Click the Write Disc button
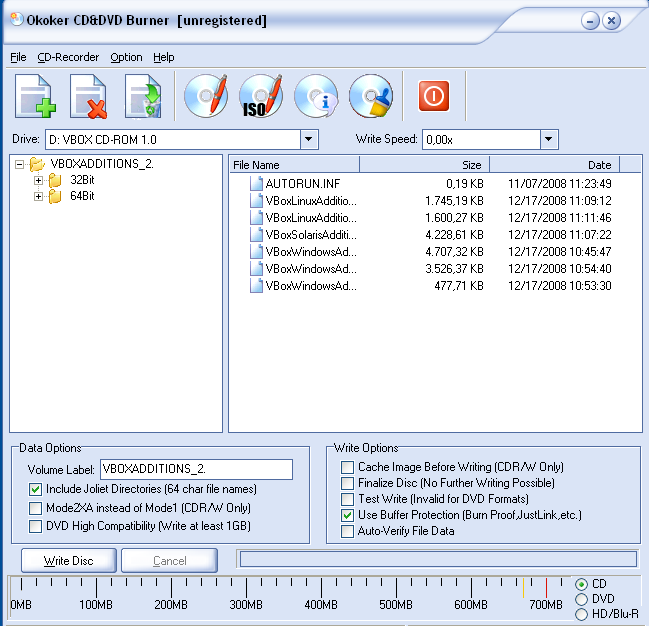The height and width of the screenshot is (626, 649). [69, 561]
